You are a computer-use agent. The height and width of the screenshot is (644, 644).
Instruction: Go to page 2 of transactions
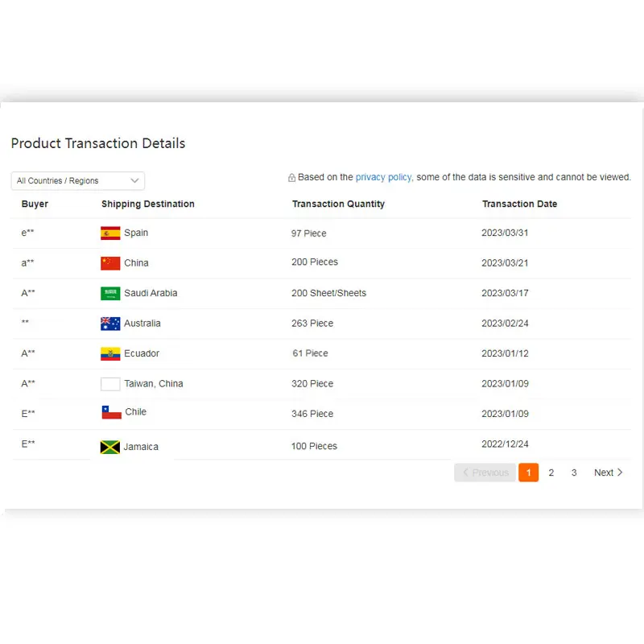(x=551, y=473)
